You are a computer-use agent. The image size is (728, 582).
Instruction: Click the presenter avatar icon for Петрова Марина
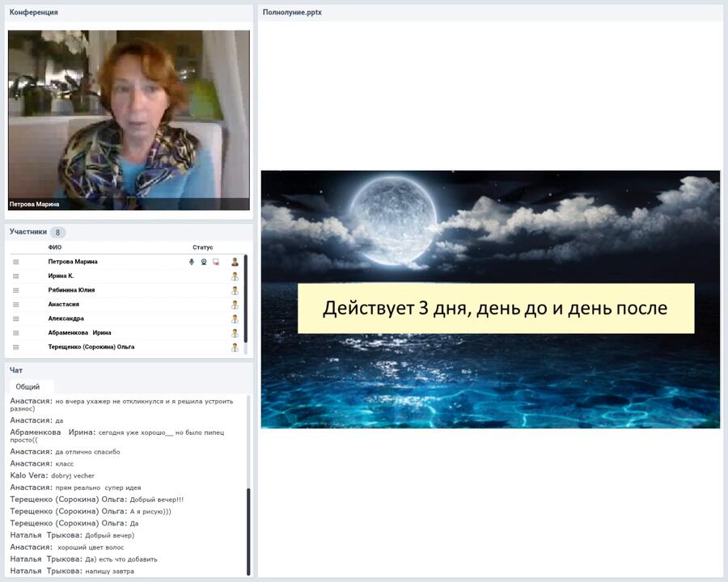click(235, 262)
